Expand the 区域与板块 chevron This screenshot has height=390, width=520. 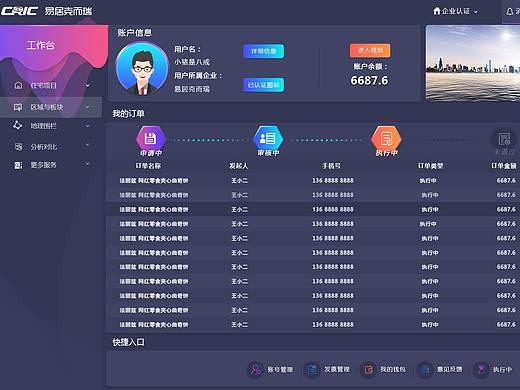tap(87, 107)
